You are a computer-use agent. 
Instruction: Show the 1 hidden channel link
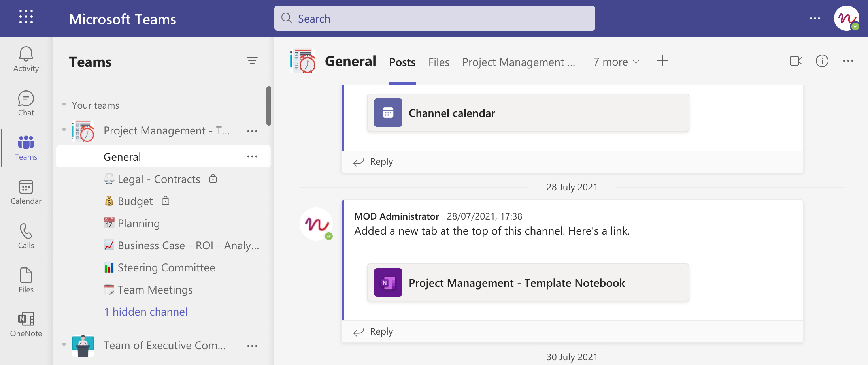145,312
